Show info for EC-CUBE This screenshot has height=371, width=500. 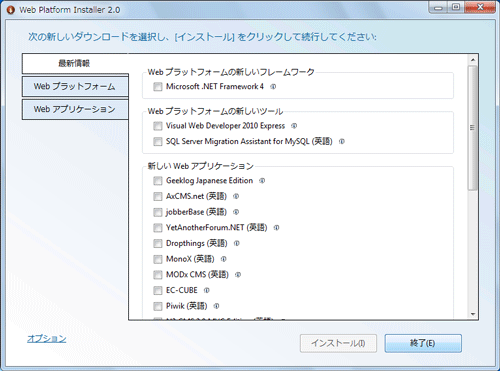point(207,290)
